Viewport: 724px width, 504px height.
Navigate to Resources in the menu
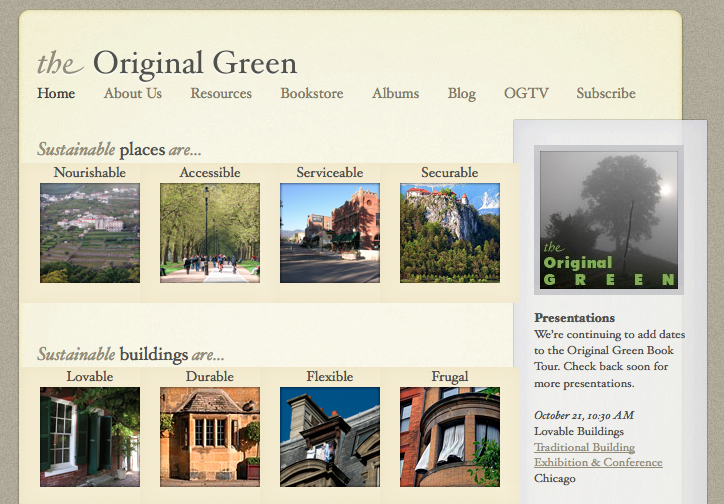click(221, 94)
